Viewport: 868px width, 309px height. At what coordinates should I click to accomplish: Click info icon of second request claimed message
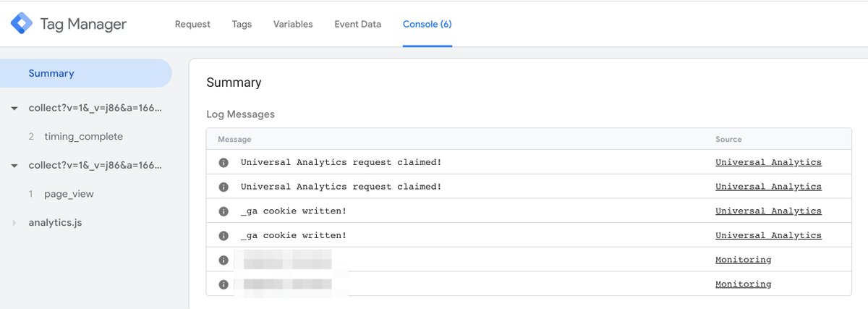point(224,187)
